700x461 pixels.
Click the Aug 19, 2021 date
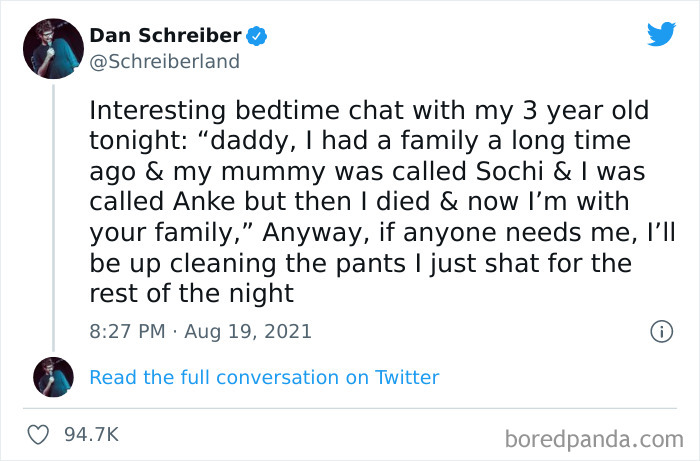click(x=242, y=331)
